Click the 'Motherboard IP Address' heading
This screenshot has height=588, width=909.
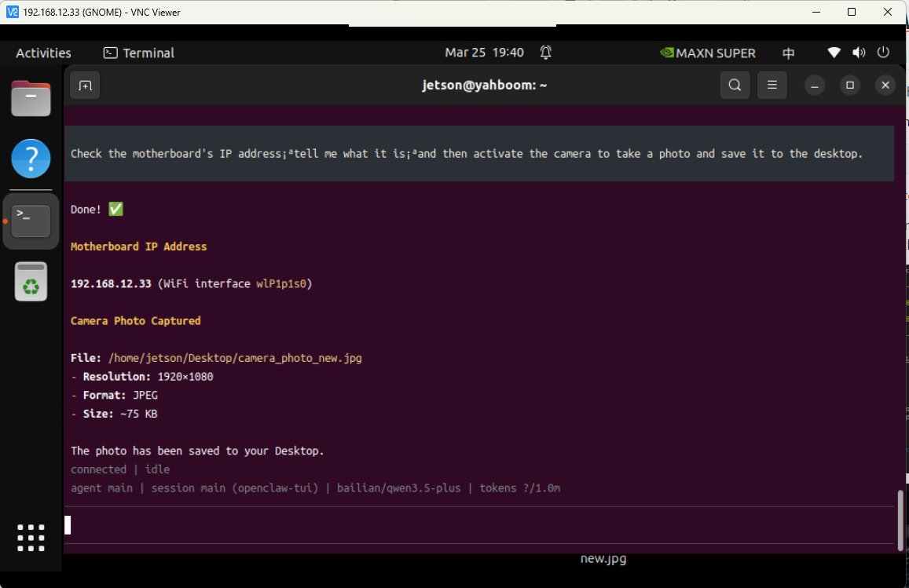coord(138,247)
